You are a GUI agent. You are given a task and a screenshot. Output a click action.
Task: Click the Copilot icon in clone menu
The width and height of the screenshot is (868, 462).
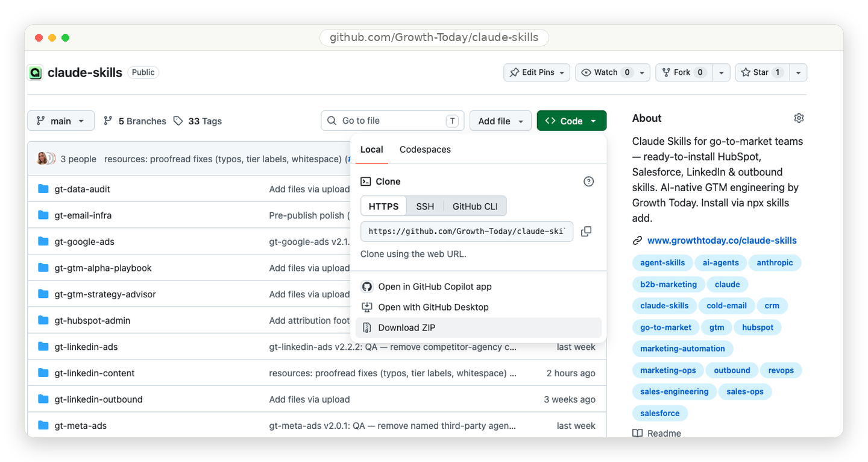tap(366, 286)
